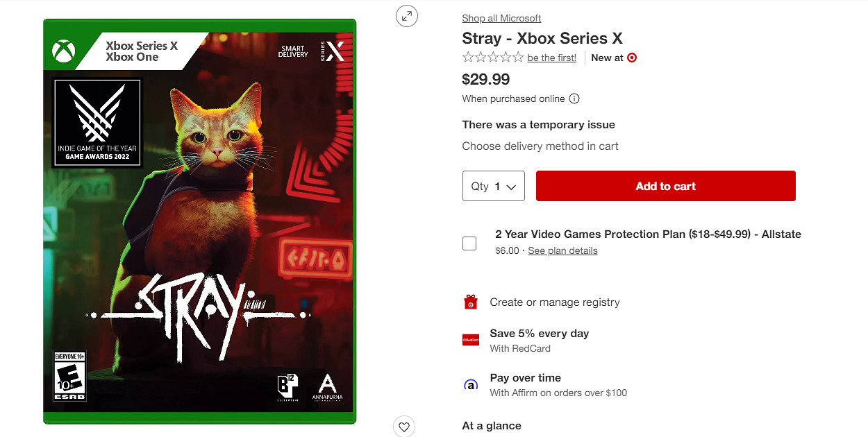Open the purchase info tooltip icon
The height and width of the screenshot is (437, 868).
[574, 98]
